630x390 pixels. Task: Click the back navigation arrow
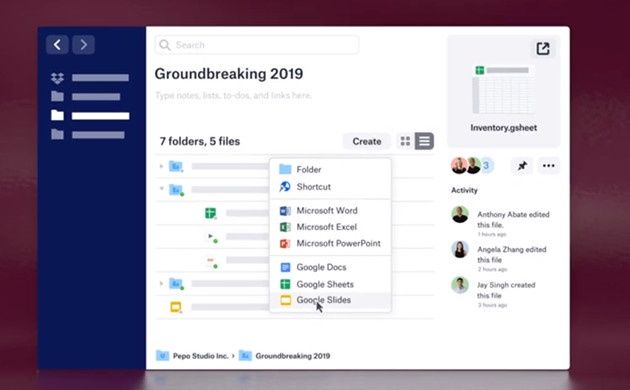[x=57, y=45]
